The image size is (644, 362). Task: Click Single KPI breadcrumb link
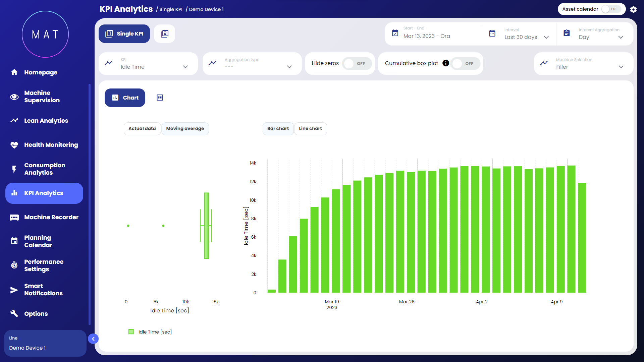coord(171,9)
